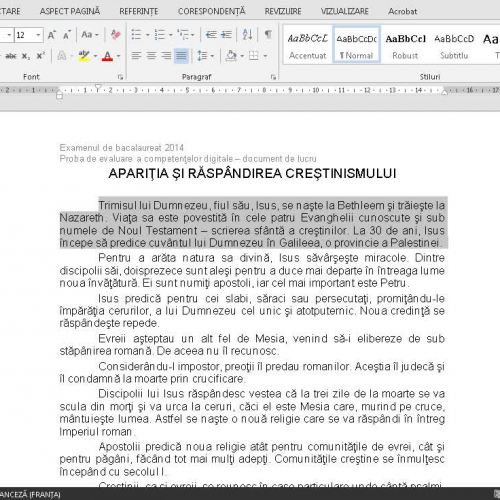Viewport: 500px width, 500px height.
Task: Click the Increase Font Size icon
Action: pos(52,35)
